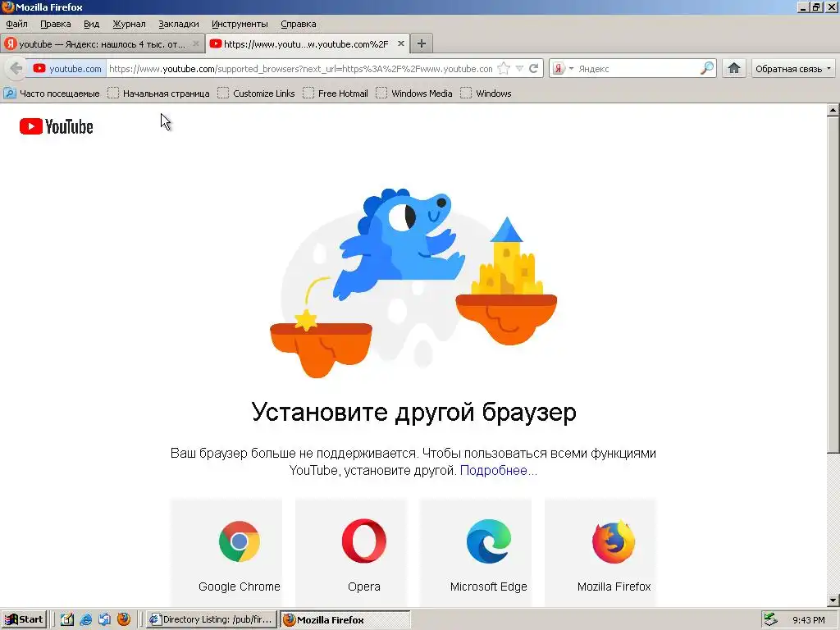Click the YouTube logo on the page
Screen dimensions: 840x630
[x=57, y=126]
